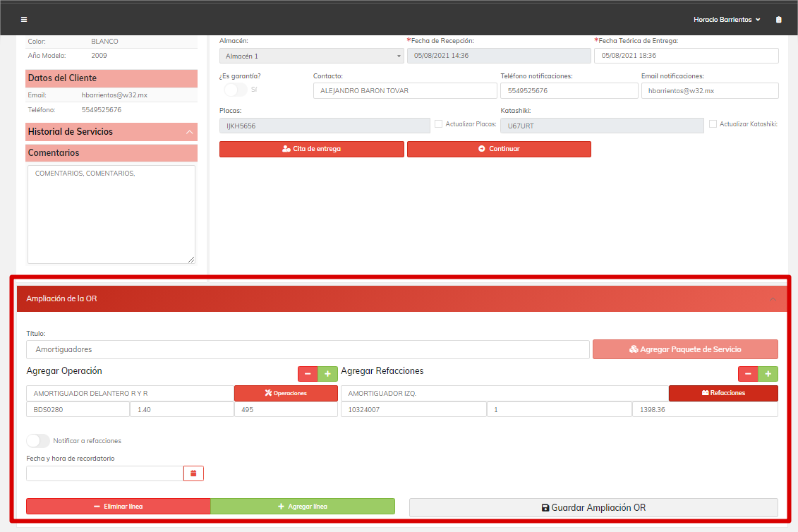Collapse the Ampliación de la OR panel
Screen dimensions: 798x532
coord(773,299)
